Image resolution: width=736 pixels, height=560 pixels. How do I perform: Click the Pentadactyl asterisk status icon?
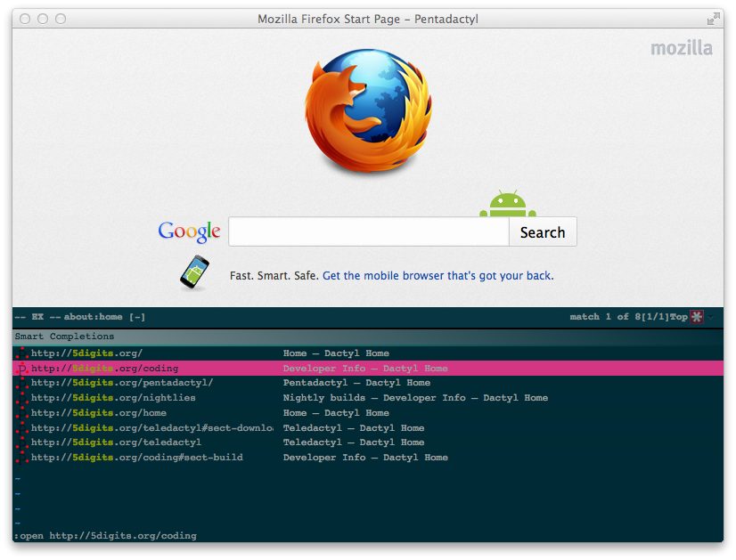pyautogui.click(x=697, y=317)
